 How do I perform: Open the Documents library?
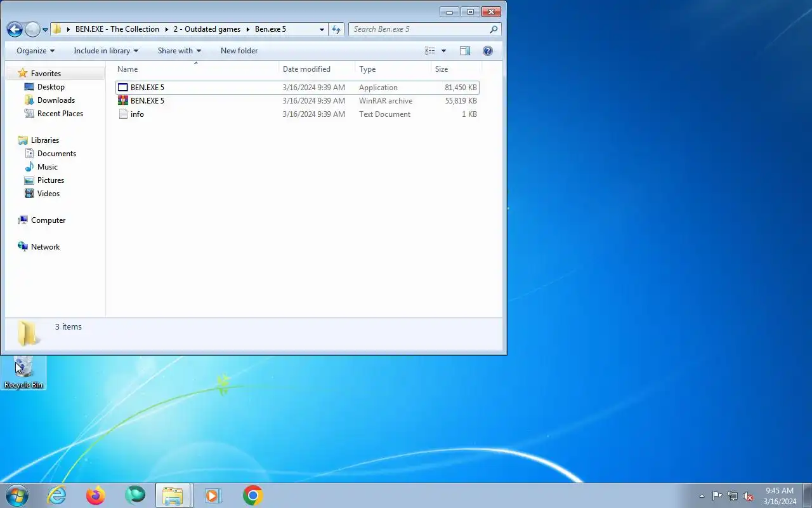[56, 154]
